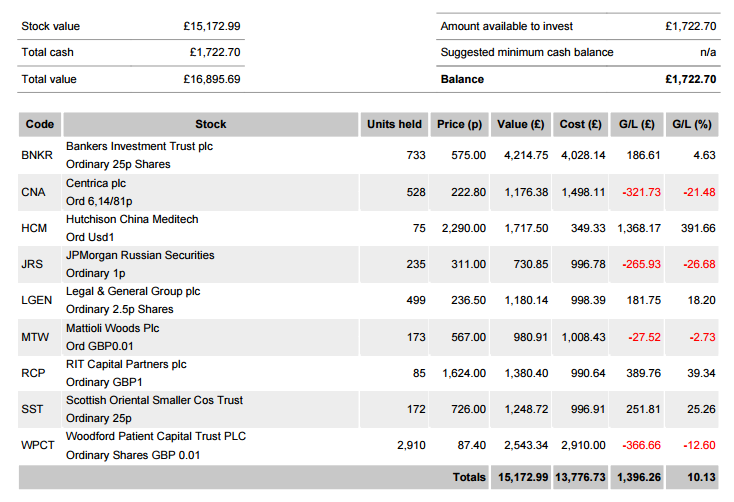Click the Ord 6,14/81p share class text
Viewport: 734px width, 502px height.
[x=99, y=201]
